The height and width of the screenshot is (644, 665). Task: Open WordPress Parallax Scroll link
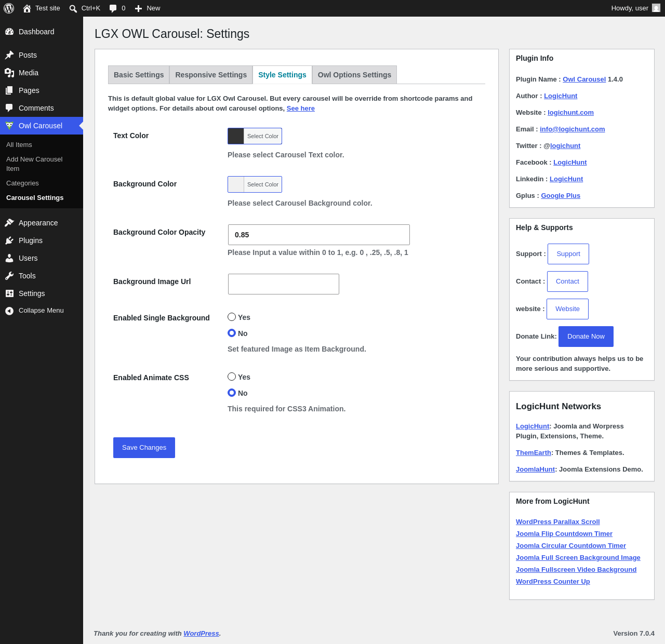click(x=558, y=522)
